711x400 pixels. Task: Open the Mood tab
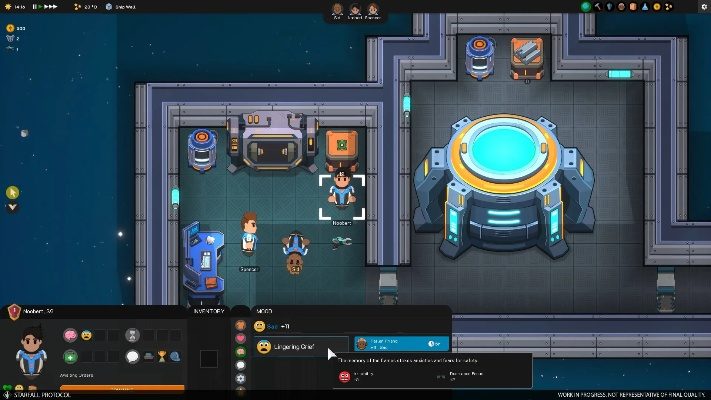[x=264, y=311]
